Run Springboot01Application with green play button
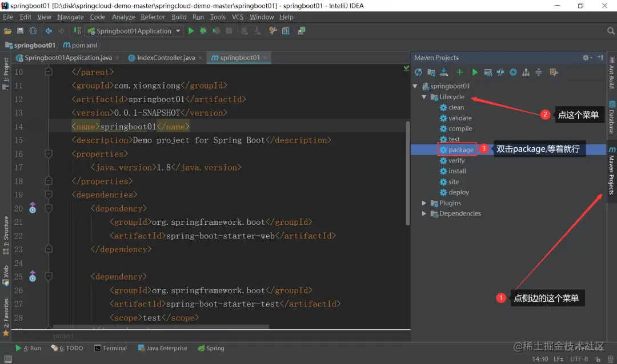The height and width of the screenshot is (364, 617). tap(191, 31)
